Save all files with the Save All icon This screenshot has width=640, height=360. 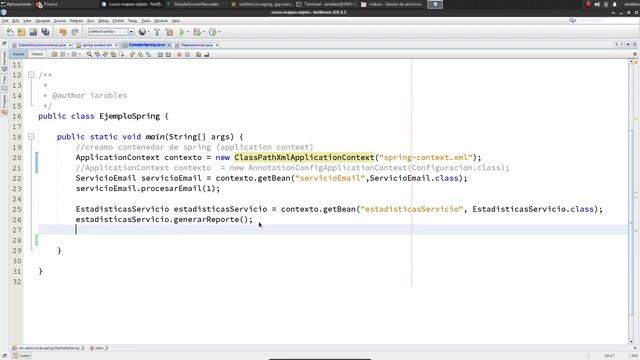(x=45, y=32)
